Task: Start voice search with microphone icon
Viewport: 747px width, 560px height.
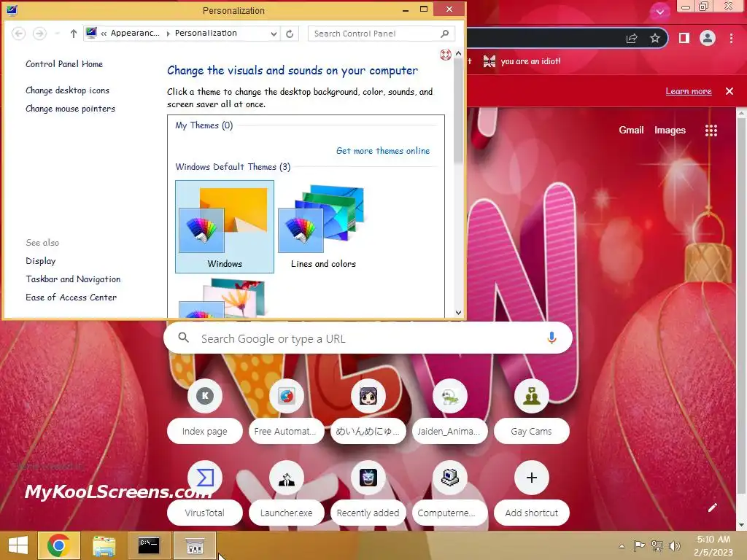Action: click(x=551, y=338)
